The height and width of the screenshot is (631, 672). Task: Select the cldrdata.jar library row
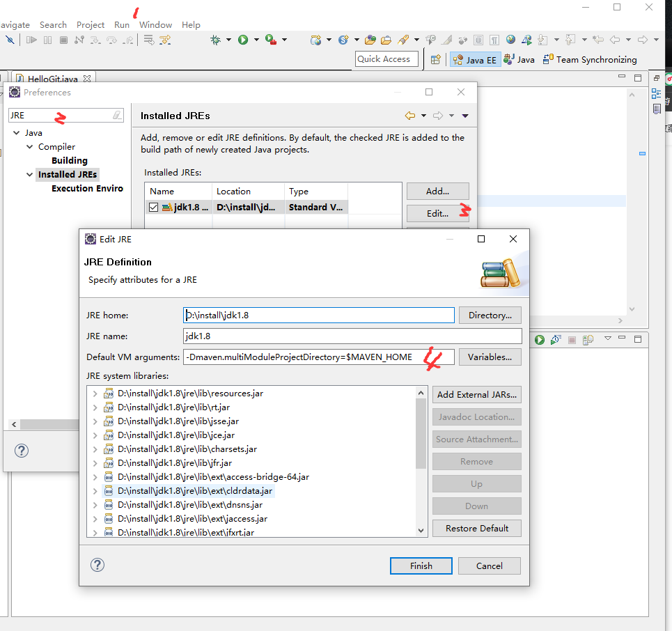(194, 491)
